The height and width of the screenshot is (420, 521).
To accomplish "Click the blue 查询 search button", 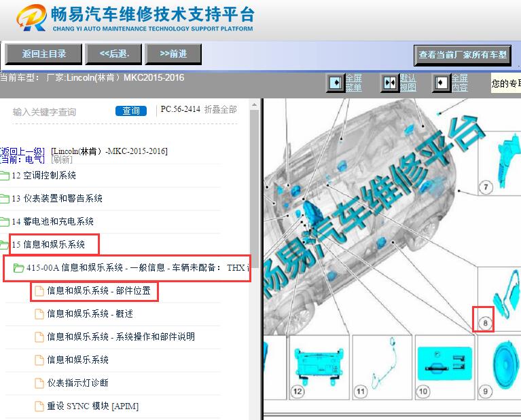I will (x=131, y=111).
